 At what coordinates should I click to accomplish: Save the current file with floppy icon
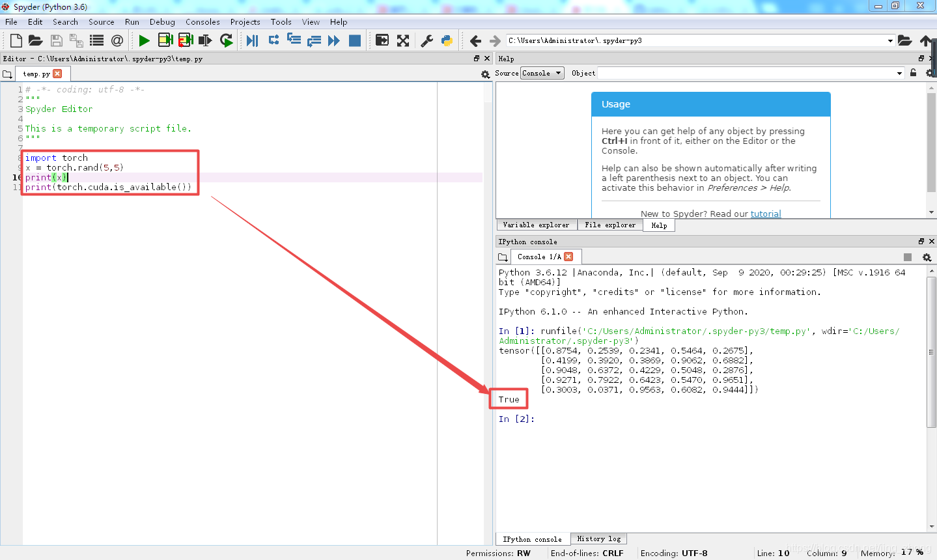point(57,40)
